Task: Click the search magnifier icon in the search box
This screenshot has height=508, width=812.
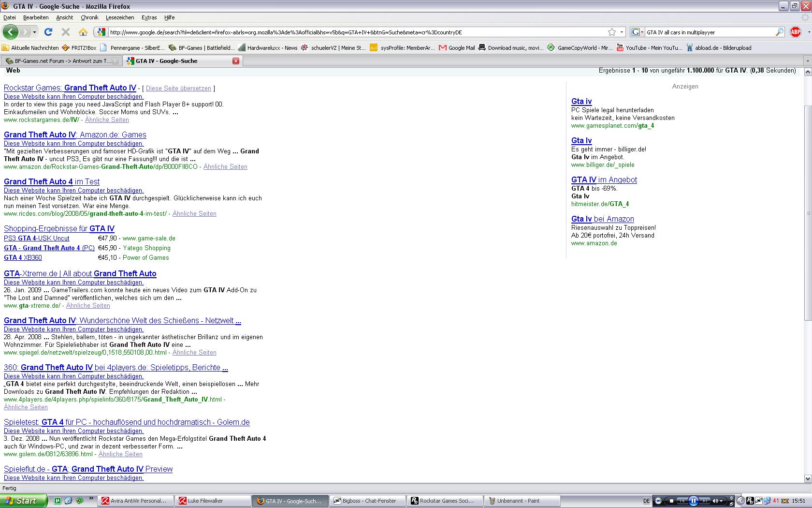Action: coord(780,32)
